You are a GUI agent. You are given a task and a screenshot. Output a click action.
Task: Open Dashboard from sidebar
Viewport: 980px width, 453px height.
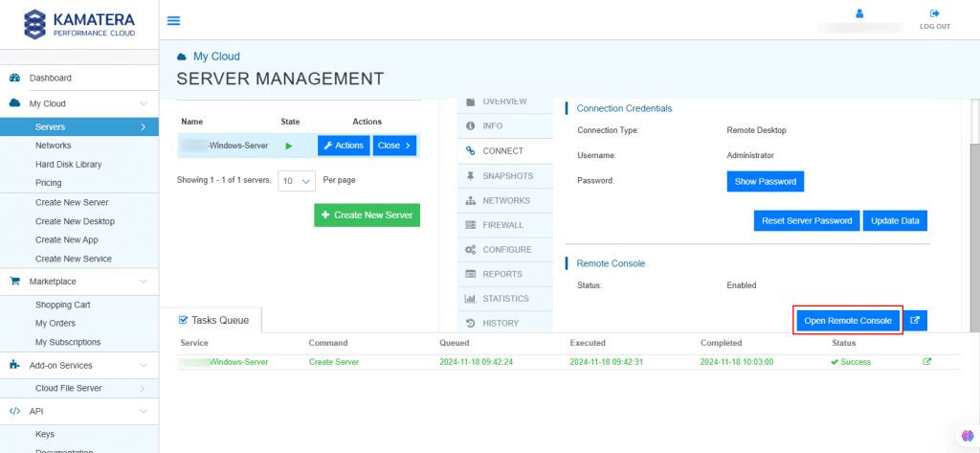click(50, 78)
